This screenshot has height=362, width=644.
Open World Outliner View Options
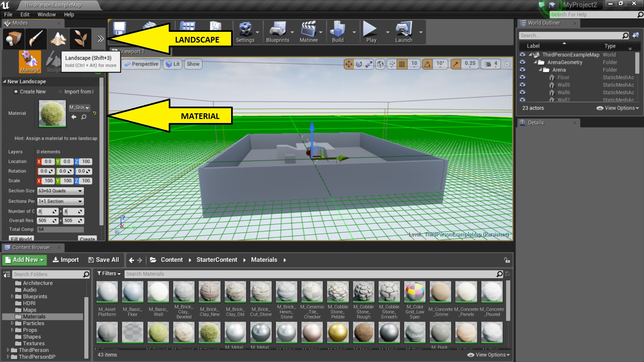(x=618, y=108)
